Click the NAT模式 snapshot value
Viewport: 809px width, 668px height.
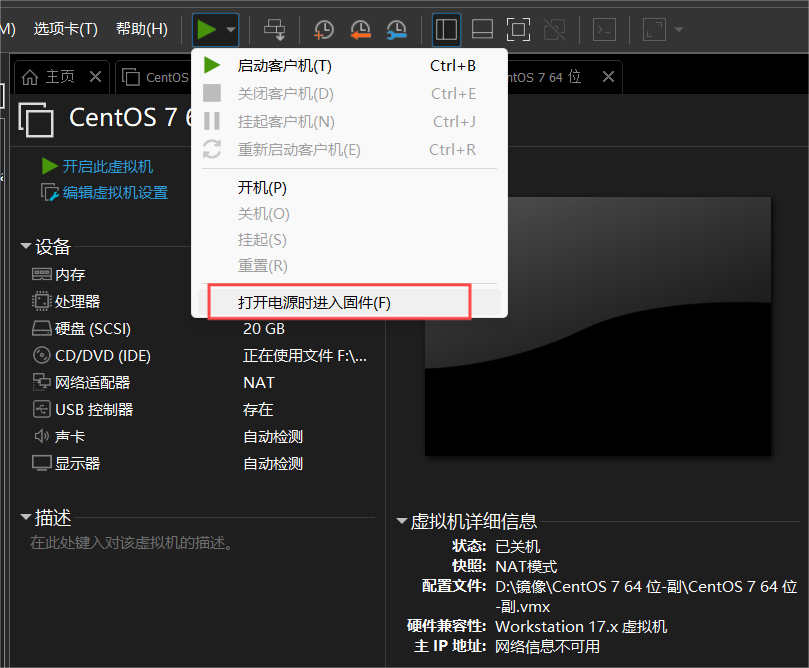[526, 566]
